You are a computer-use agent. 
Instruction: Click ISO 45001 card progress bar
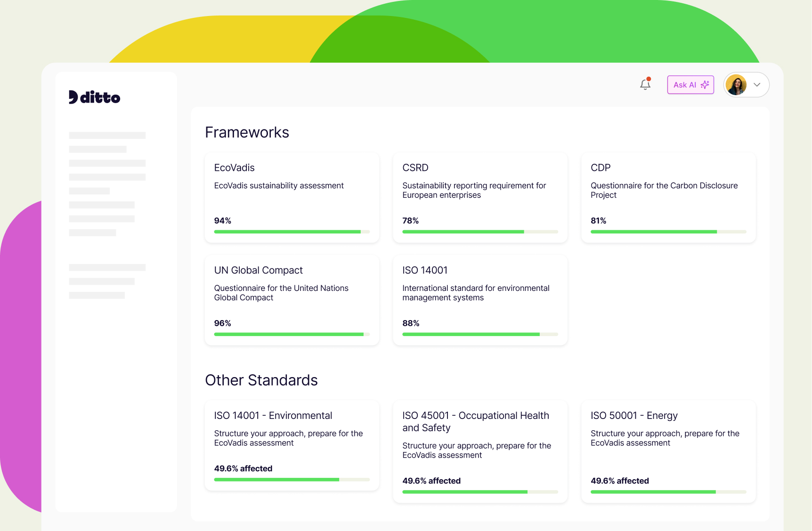coord(480,492)
